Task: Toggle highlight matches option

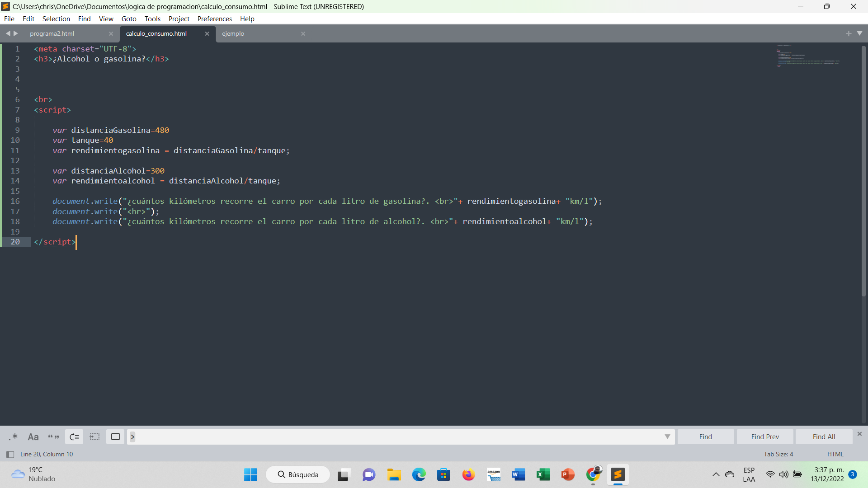Action: point(115,437)
